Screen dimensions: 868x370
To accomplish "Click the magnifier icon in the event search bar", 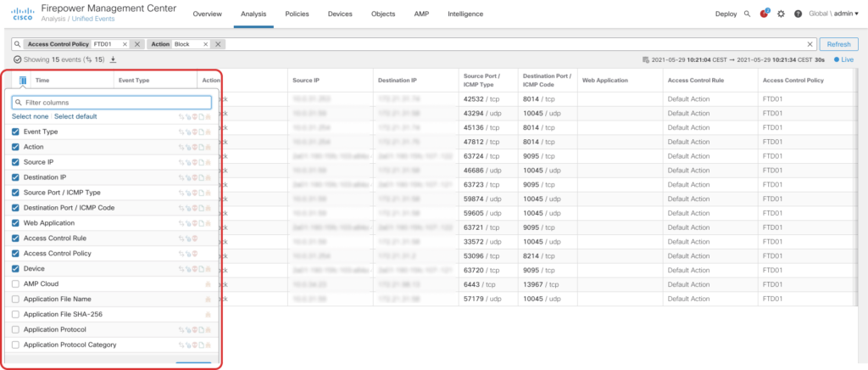I will [18, 44].
